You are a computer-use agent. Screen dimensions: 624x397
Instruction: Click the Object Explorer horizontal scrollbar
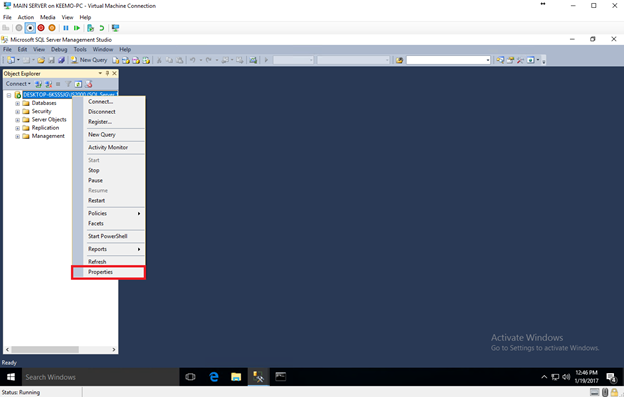point(60,350)
